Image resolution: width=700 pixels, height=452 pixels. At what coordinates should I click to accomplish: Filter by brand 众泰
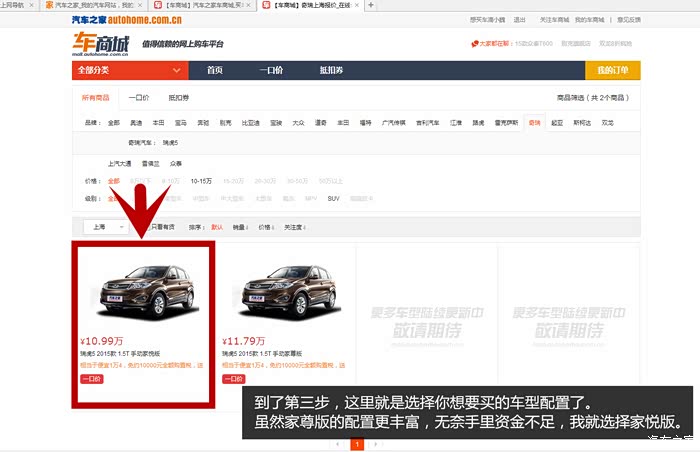click(175, 164)
